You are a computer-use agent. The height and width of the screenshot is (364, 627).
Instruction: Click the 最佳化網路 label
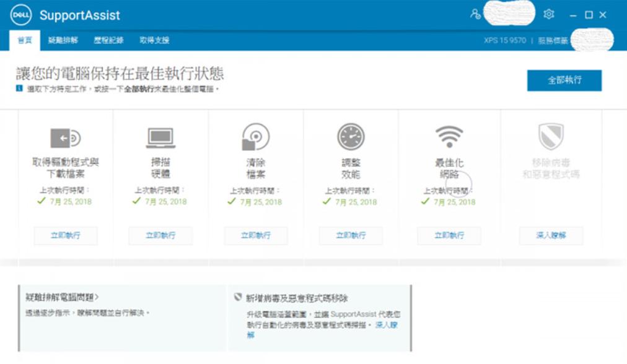pos(449,168)
